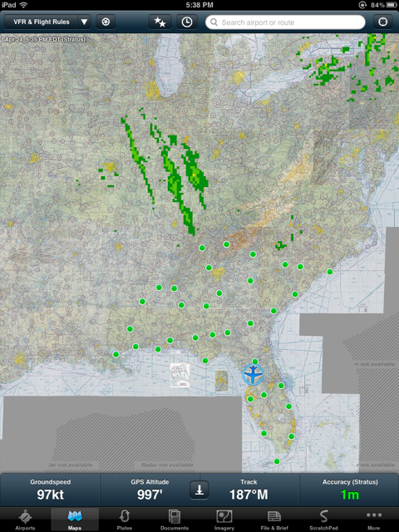Change the Groundspeed instrument readout
Image resolution: width=399 pixels, height=532 pixels.
point(50,490)
